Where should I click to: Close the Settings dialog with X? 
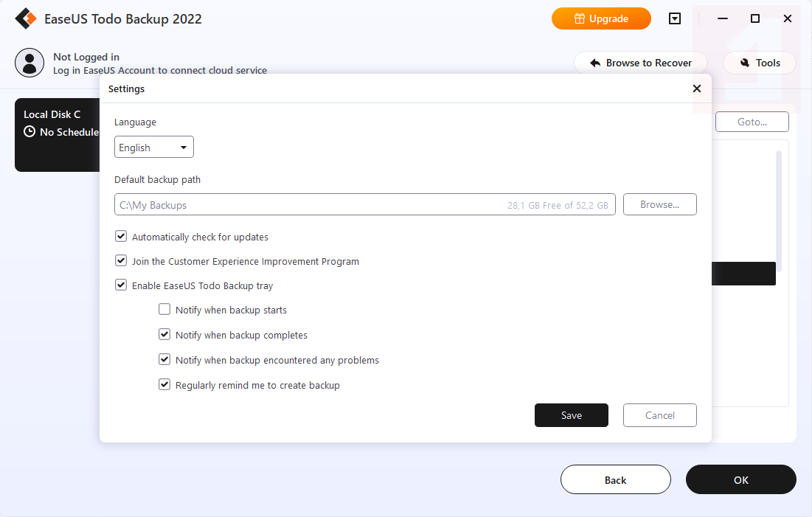pyautogui.click(x=697, y=89)
